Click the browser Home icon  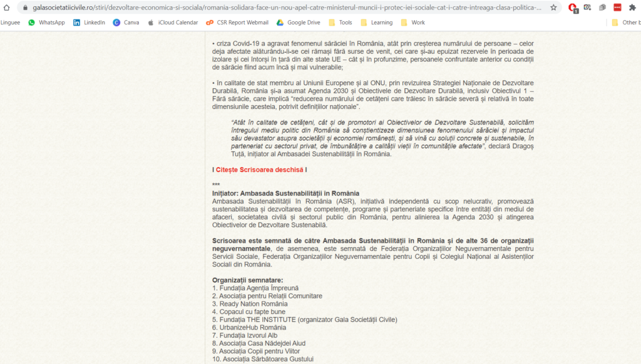[6, 8]
